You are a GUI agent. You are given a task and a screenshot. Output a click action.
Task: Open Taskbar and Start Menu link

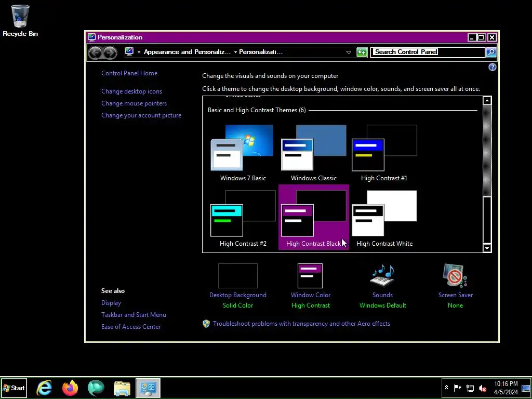pyautogui.click(x=134, y=315)
